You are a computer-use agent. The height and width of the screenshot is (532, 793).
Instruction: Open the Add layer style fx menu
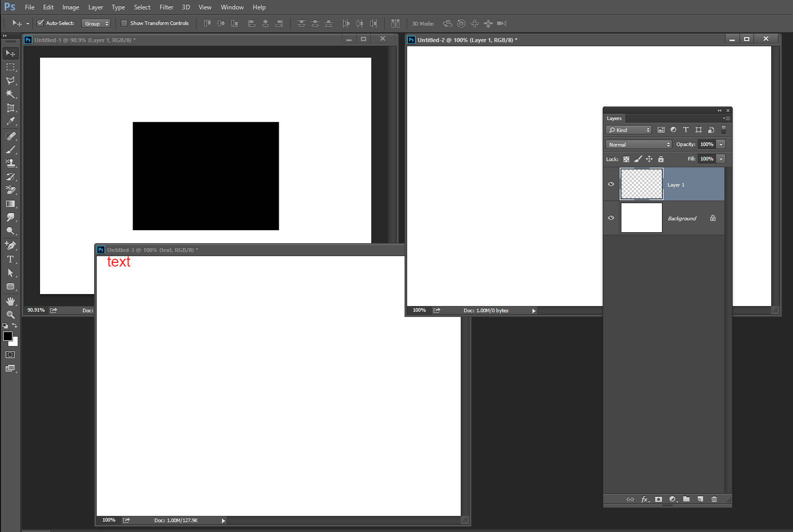tap(645, 499)
